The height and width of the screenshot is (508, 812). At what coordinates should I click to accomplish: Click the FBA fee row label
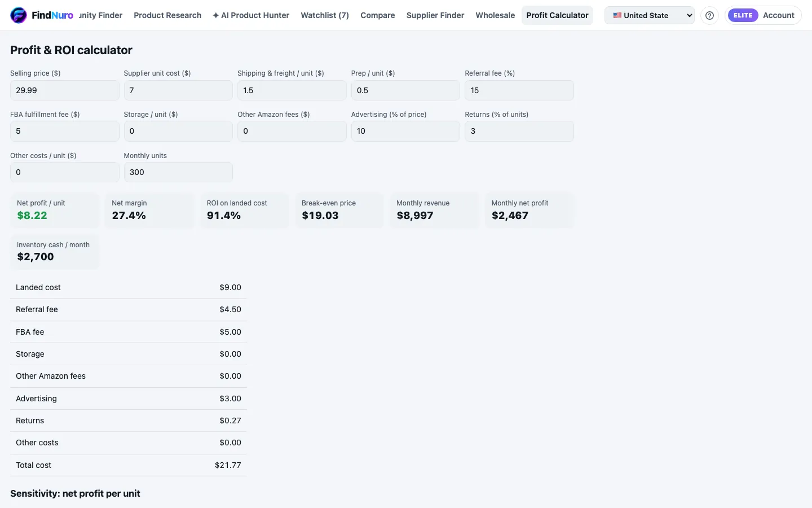pos(30,332)
